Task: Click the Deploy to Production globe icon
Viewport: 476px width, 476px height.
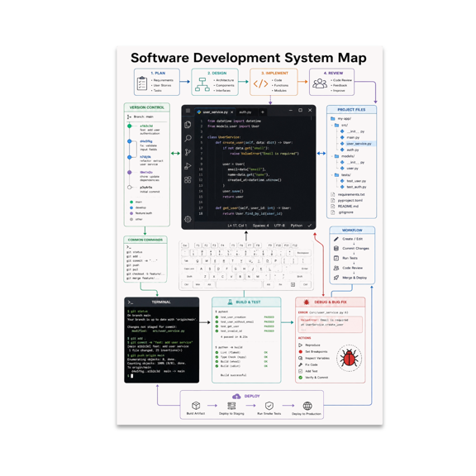Action: 307,406
